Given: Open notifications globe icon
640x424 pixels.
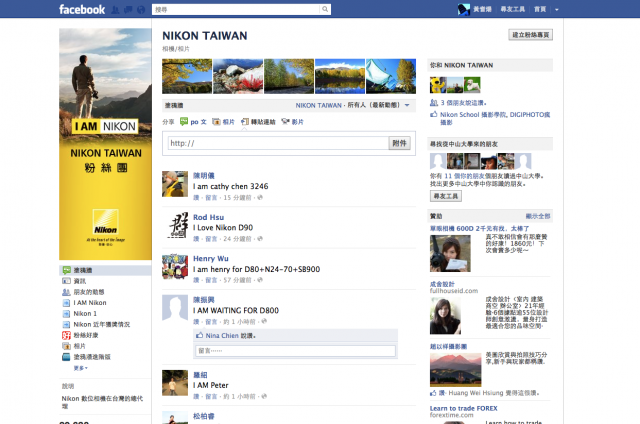Looking at the screenshot, I should (141, 10).
